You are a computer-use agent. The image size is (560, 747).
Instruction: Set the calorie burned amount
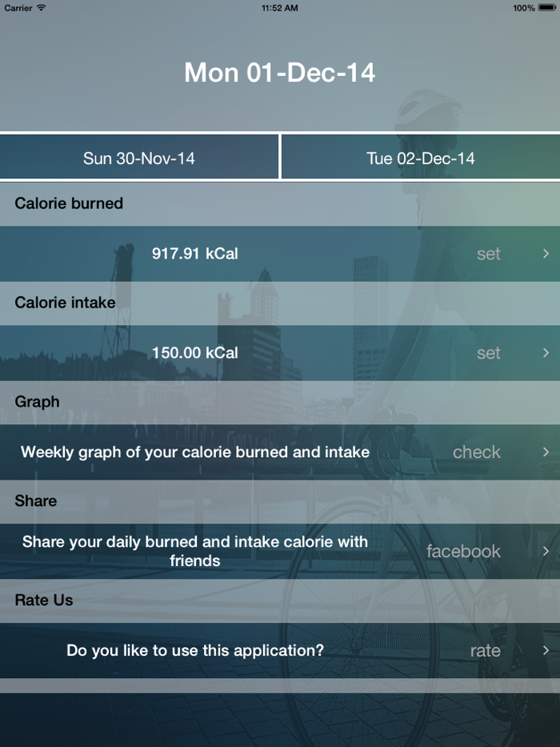[489, 254]
